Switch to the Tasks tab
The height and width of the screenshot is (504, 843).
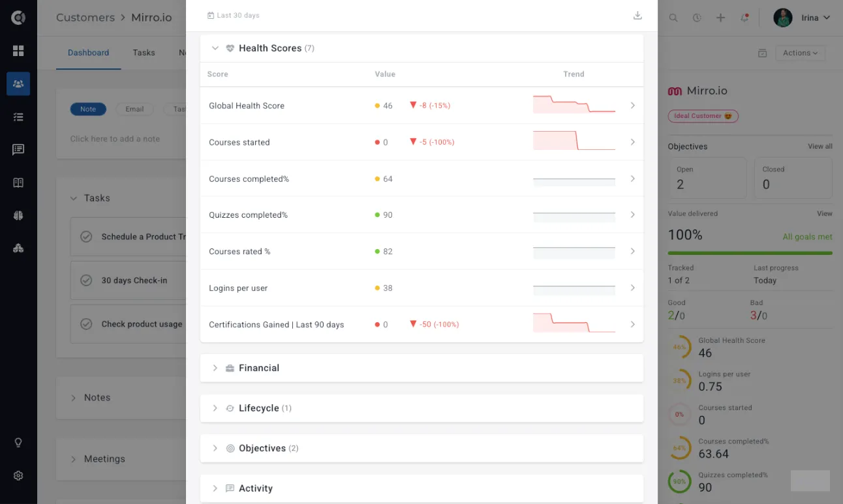(144, 53)
